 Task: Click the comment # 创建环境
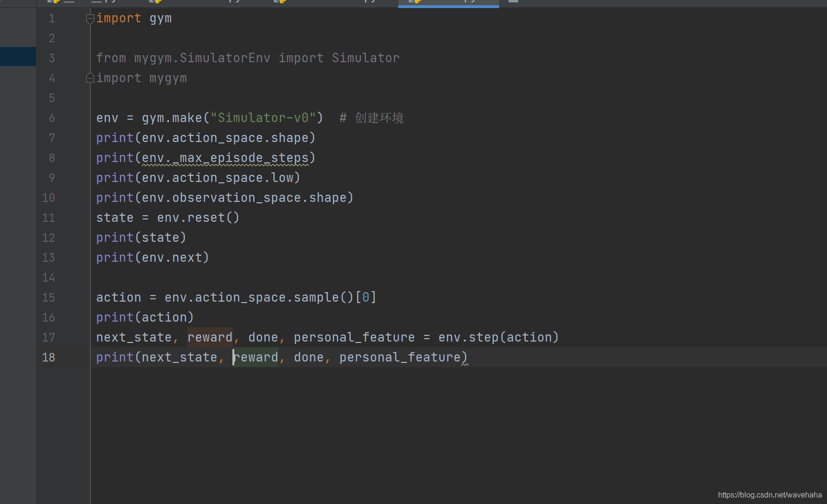pyautogui.click(x=371, y=118)
